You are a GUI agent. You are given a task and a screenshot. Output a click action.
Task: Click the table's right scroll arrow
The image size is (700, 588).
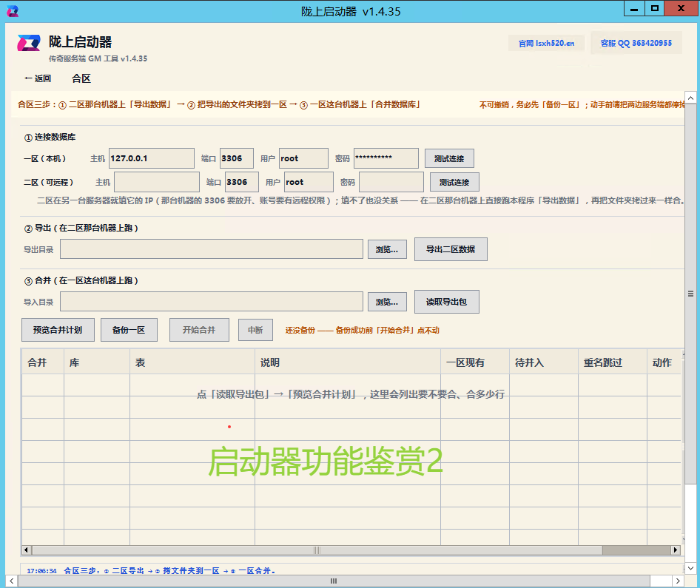[676, 550]
